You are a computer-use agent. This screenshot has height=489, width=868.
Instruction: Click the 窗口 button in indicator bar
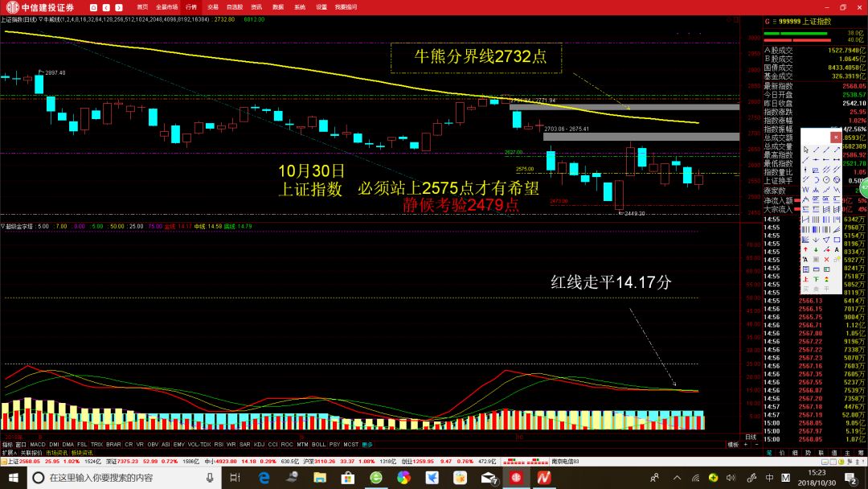click(x=21, y=445)
